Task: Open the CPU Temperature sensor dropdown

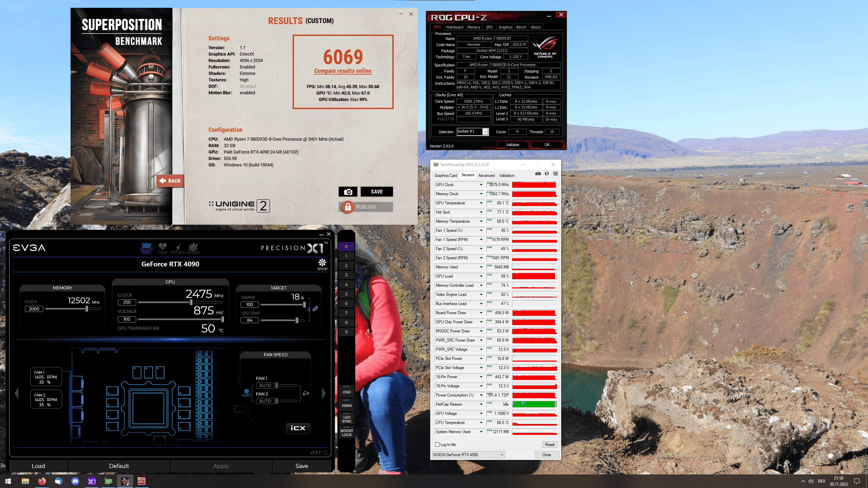Action: (481, 423)
